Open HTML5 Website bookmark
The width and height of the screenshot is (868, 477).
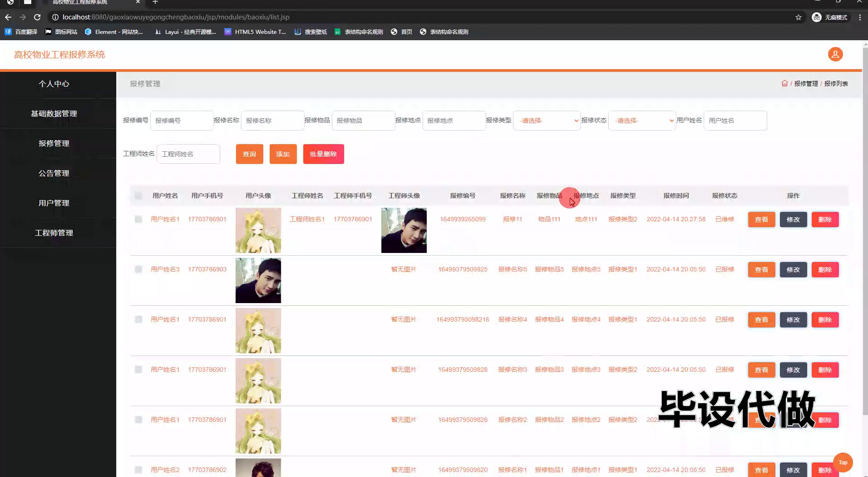point(255,32)
